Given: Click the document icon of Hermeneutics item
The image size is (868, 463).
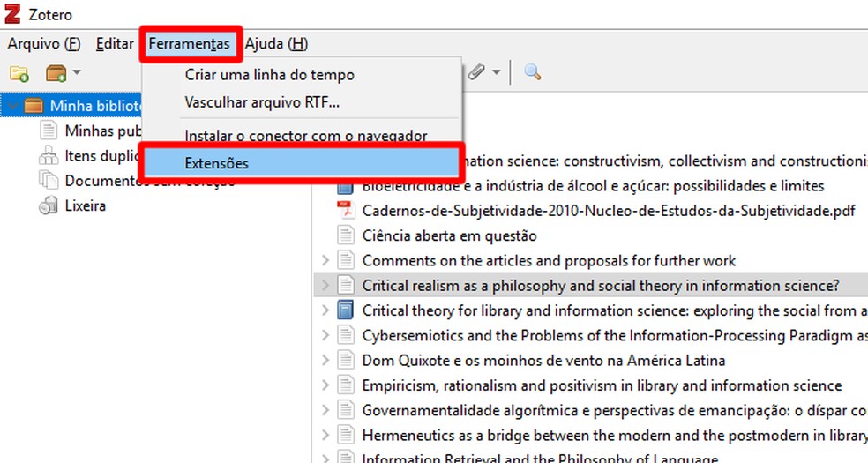Looking at the screenshot, I should [x=346, y=436].
